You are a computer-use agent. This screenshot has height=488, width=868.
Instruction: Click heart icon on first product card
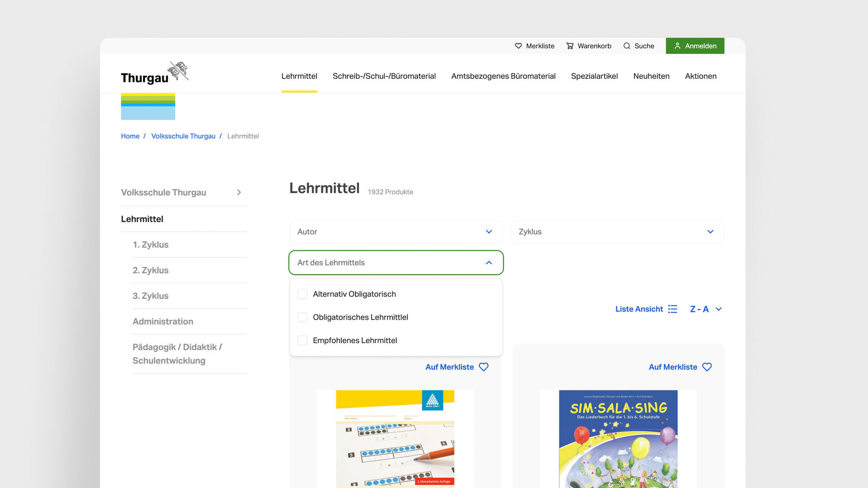tap(484, 367)
